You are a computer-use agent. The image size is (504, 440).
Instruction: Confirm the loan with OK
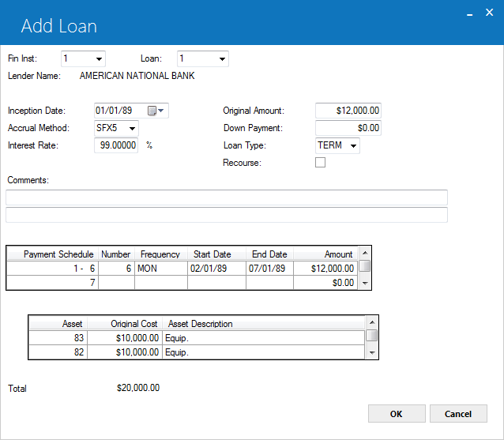click(x=397, y=414)
